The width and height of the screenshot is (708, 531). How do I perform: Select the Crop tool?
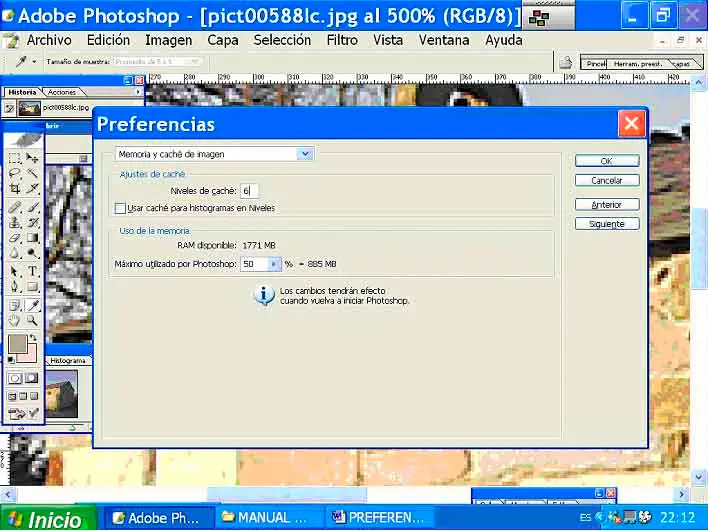tap(14, 188)
